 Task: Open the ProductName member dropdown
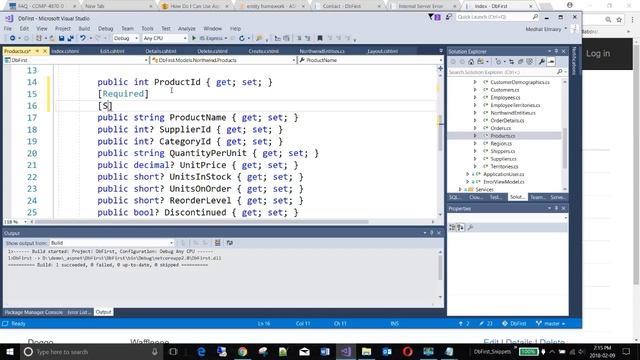point(370,60)
